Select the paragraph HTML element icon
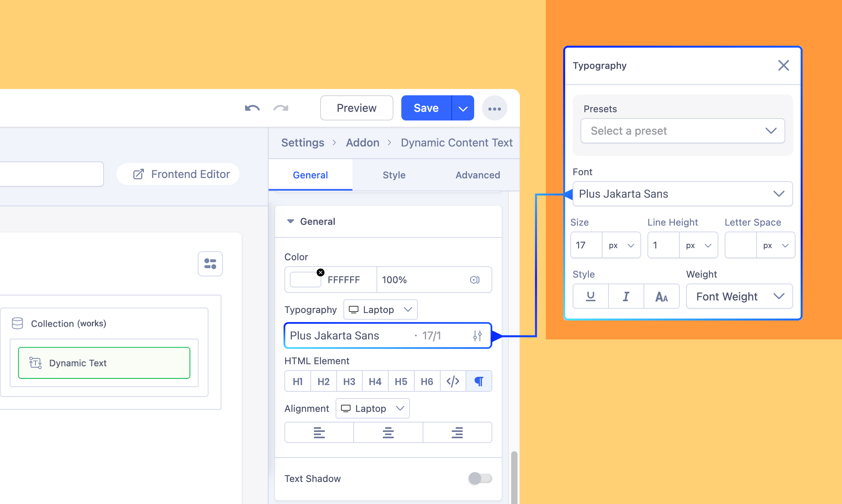The height and width of the screenshot is (504, 842). click(x=478, y=381)
